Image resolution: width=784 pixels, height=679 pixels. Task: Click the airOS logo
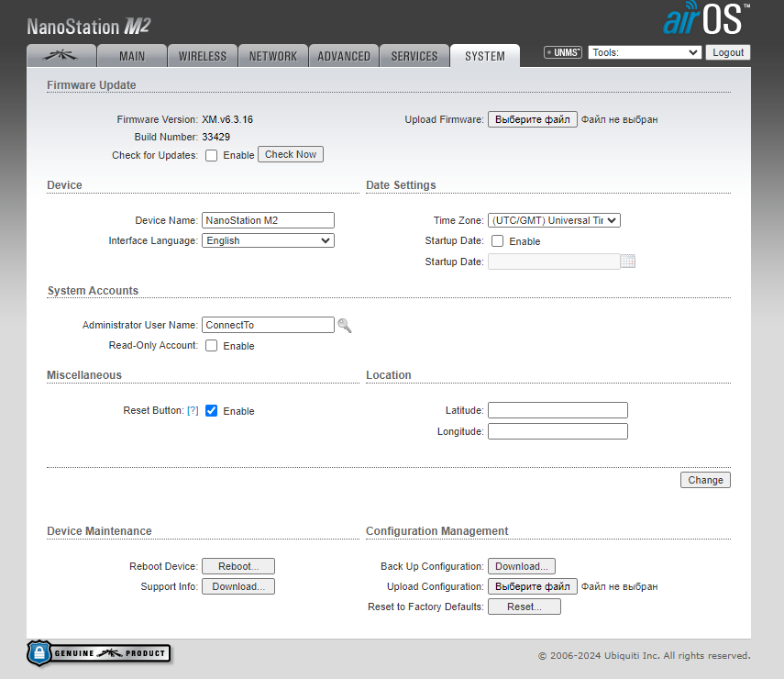click(x=706, y=19)
